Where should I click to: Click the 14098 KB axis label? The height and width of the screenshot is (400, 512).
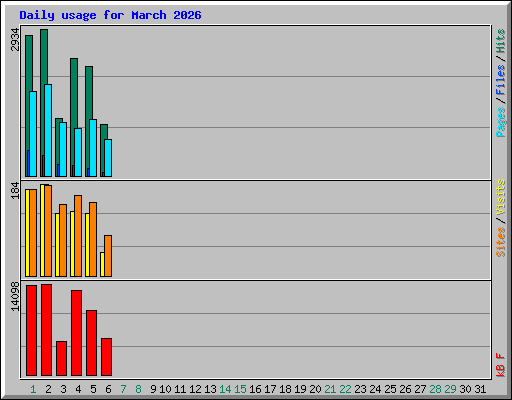point(15,296)
